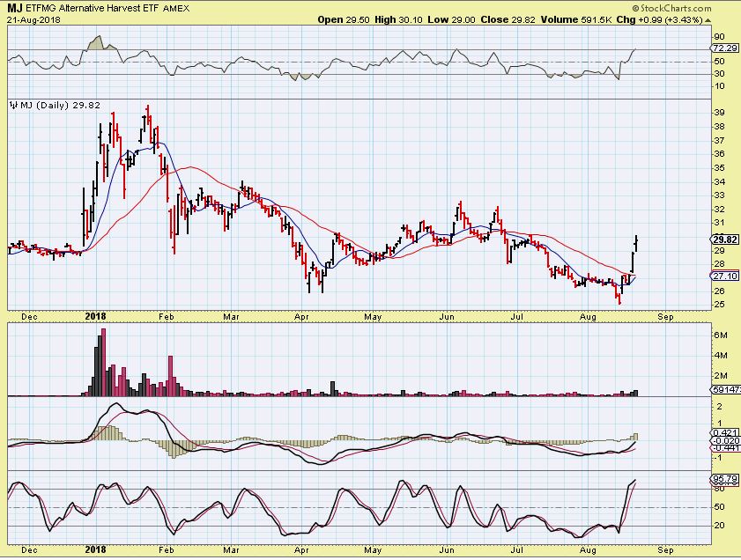This screenshot has width=741, height=560.
Task: Click the RSI value label 72.29
Action: (725, 48)
